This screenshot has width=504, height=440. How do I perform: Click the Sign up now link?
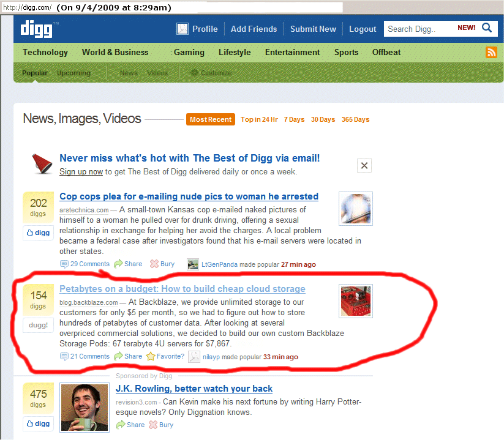81,172
